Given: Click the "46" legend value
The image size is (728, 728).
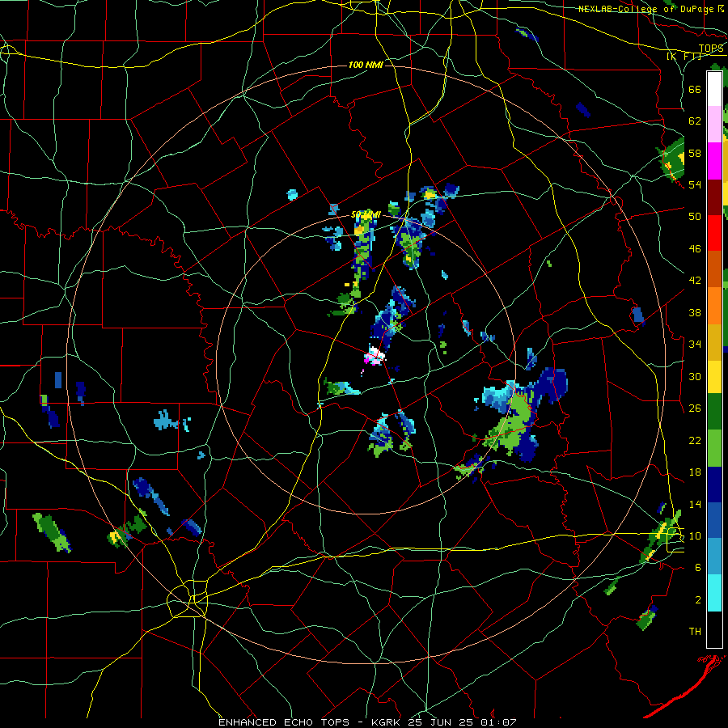Looking at the screenshot, I should point(695,249).
